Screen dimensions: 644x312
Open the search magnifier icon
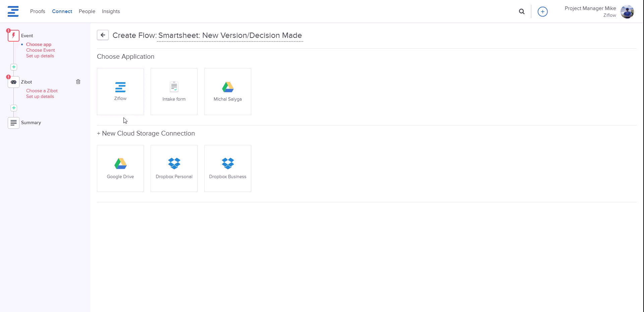tap(522, 11)
